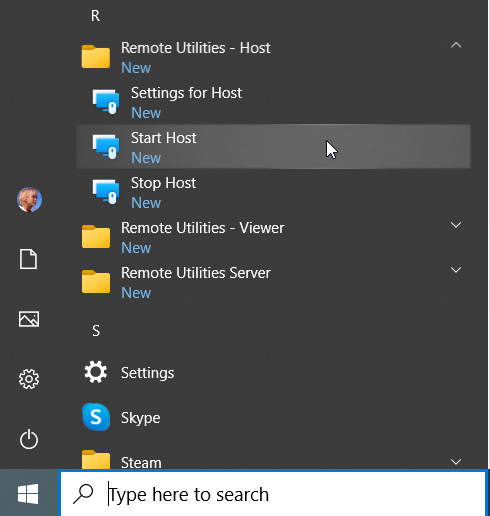Image resolution: width=490 pixels, height=516 pixels.
Task: Select the Start Host menu entry
Action: coord(273,146)
